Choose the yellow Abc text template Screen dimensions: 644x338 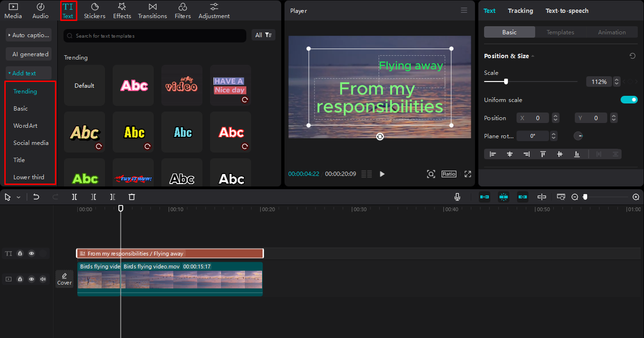point(133,132)
